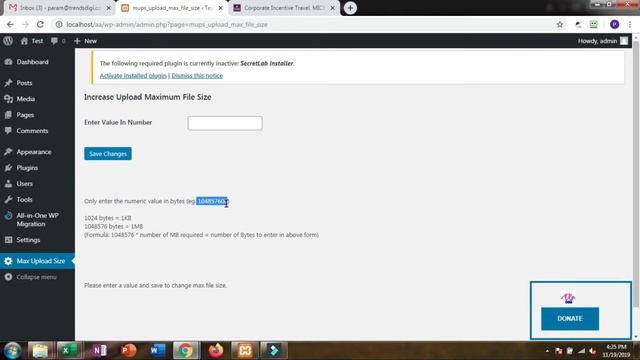This screenshot has width=640, height=360.
Task: Open the Test site home link
Action: pos(32,41)
